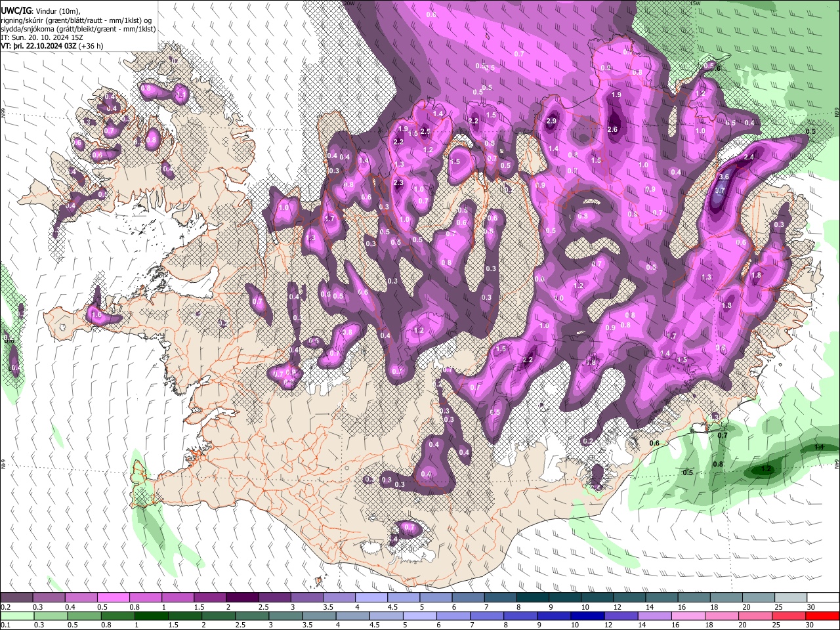Click the 4.5 label in the snow legend row
The height and width of the screenshot is (630, 840).
tap(392, 607)
